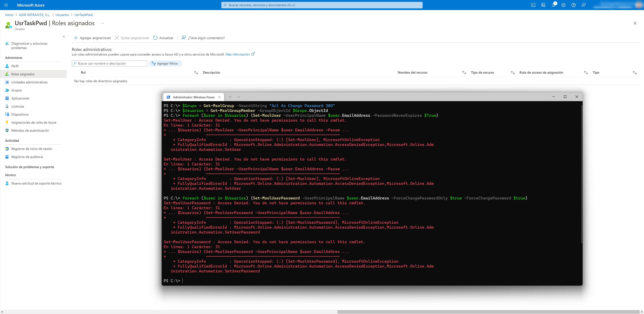Screen dimensions: 644x314
Task: Click Agregar asignaciones
Action: (x=92, y=38)
